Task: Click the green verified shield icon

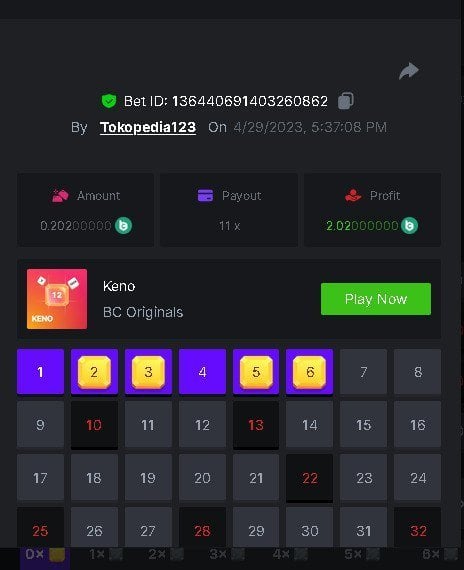Action: point(109,101)
